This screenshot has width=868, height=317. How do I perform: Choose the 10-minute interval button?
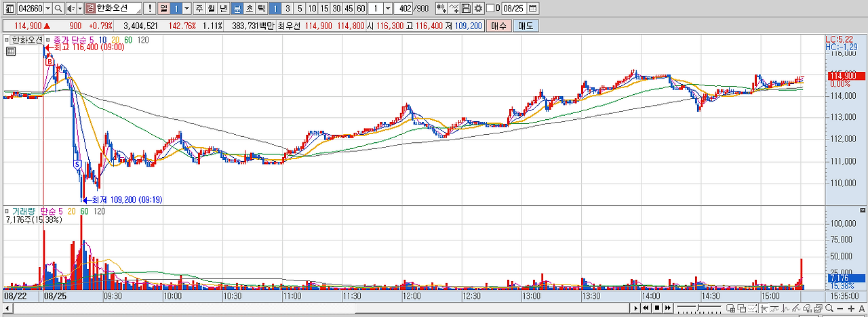pos(312,8)
